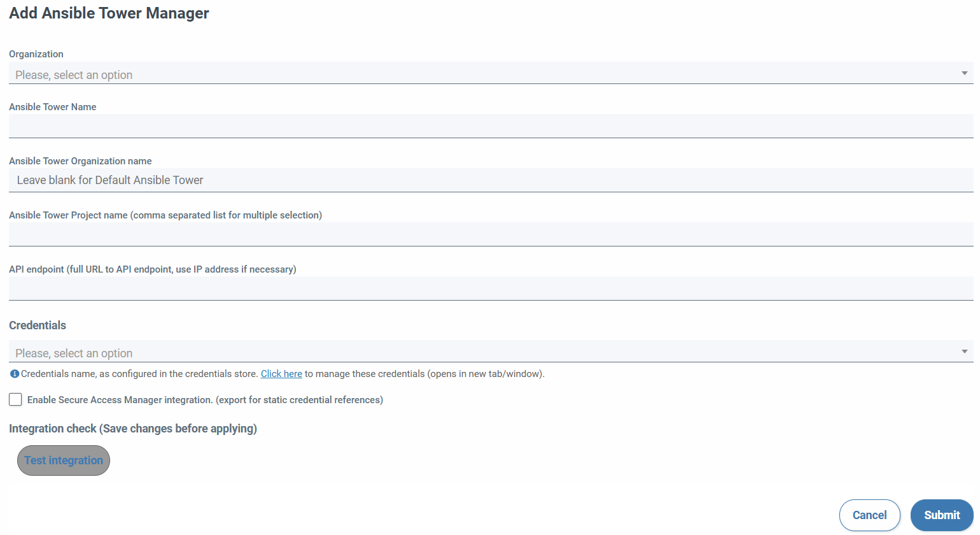Click the 'Organization' field label

(36, 54)
